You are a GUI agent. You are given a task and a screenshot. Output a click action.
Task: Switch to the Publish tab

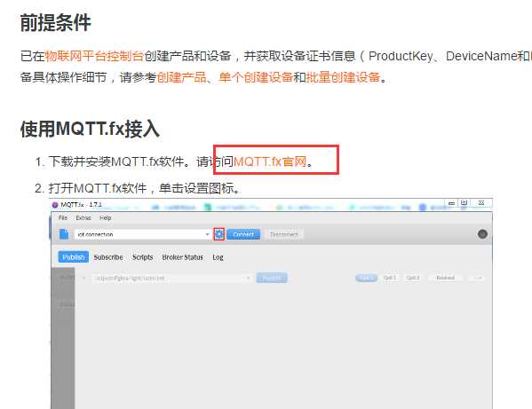tap(74, 257)
